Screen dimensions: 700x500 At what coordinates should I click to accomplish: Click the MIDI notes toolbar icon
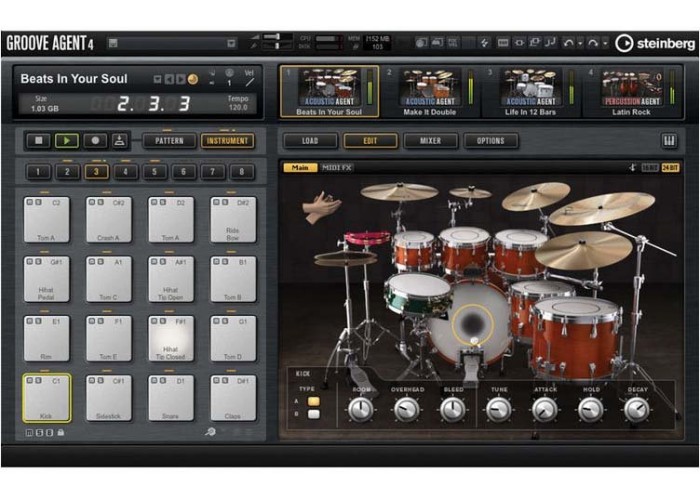tap(550, 43)
